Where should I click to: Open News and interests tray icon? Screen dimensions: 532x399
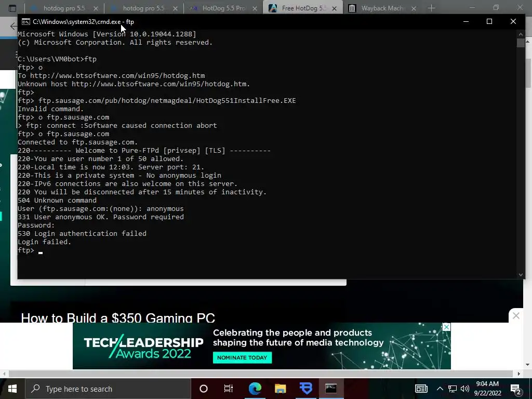click(421, 389)
